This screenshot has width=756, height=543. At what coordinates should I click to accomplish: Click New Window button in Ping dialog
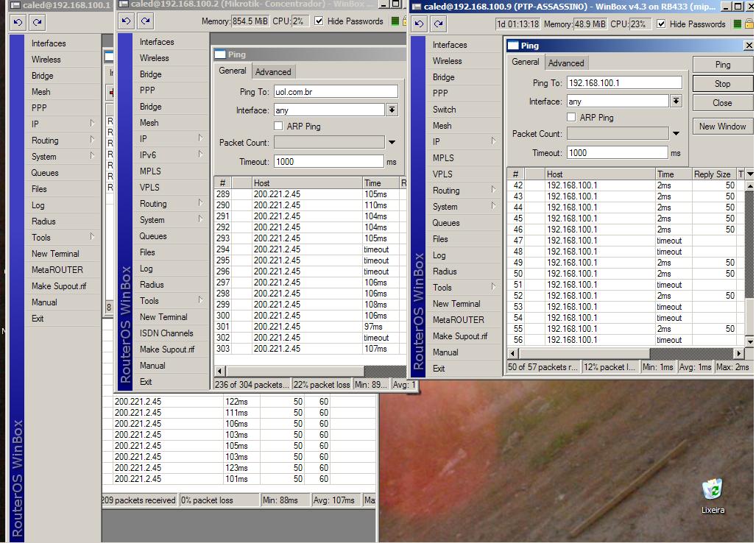tap(722, 127)
